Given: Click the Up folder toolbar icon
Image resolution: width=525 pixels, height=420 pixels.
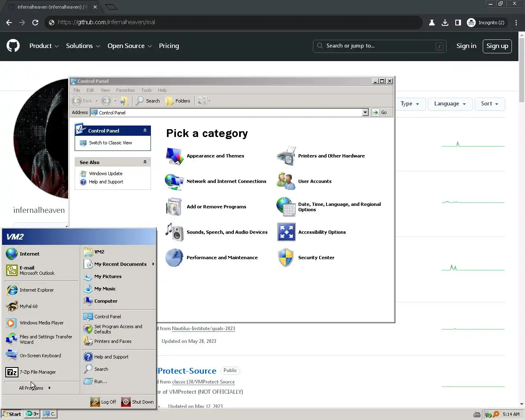Looking at the screenshot, I should click(x=124, y=101).
